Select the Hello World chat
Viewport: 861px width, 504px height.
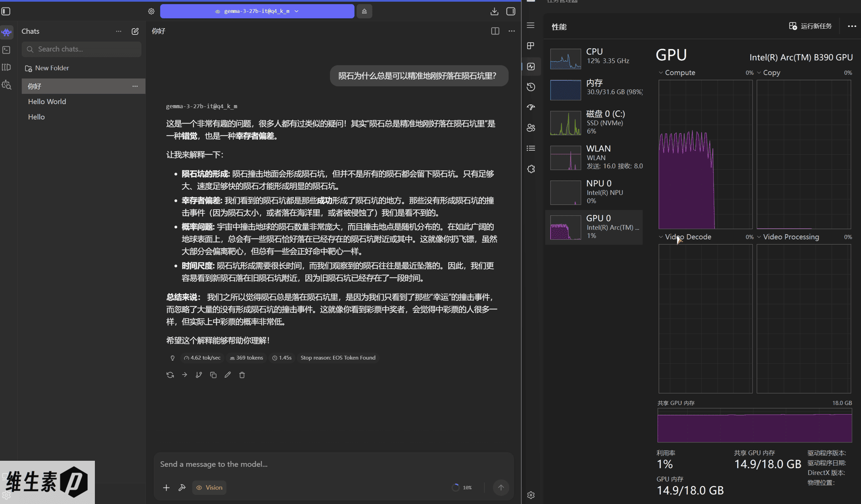pos(47,101)
